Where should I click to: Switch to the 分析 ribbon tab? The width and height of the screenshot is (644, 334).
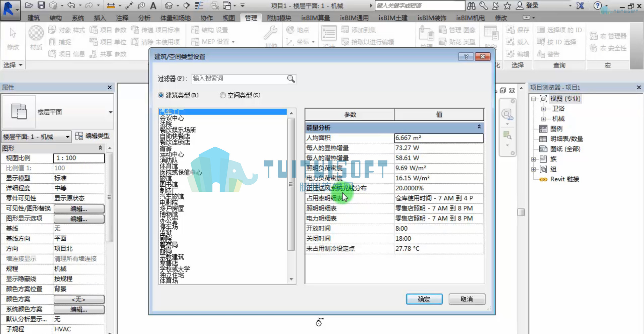point(144,18)
